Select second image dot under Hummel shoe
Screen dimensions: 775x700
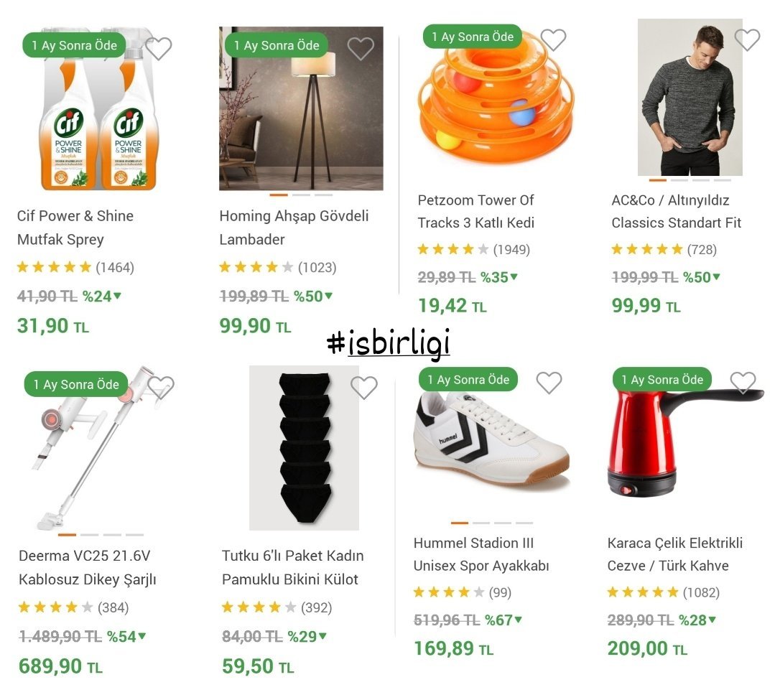click(x=481, y=523)
